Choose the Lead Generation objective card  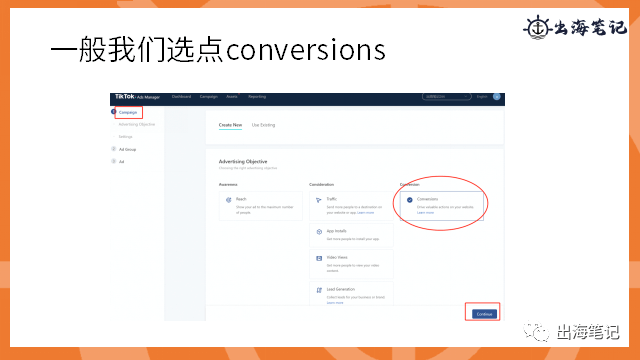coord(351,293)
